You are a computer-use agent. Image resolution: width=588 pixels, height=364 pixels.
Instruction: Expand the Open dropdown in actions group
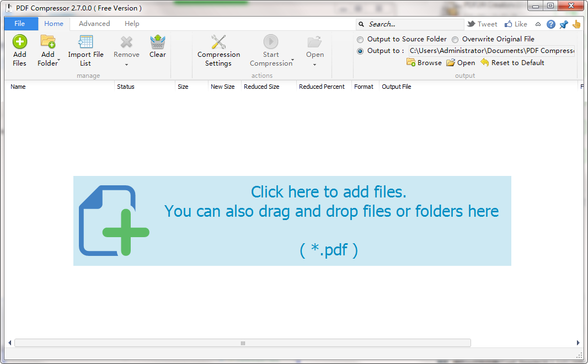(x=314, y=64)
